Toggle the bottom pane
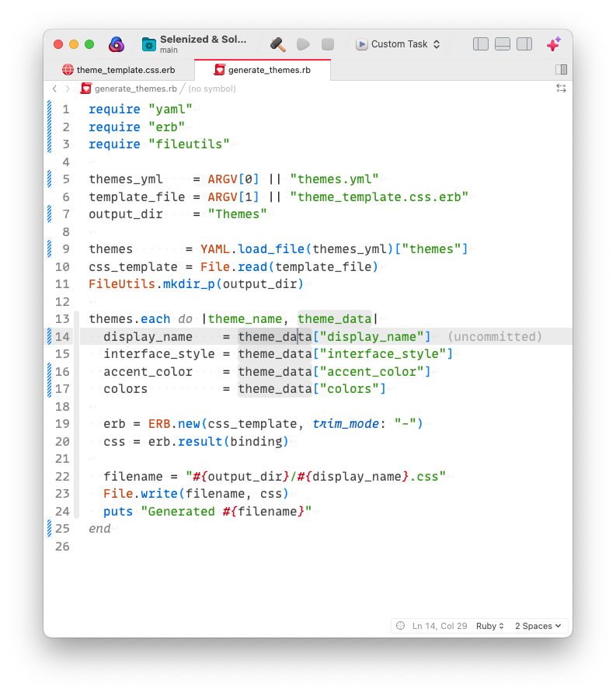This screenshot has width=616, height=695. click(503, 44)
